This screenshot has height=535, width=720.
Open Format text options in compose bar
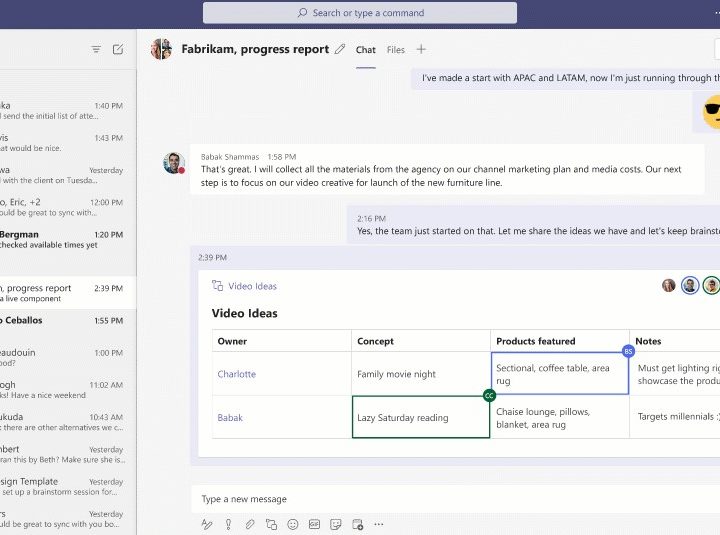click(x=207, y=524)
